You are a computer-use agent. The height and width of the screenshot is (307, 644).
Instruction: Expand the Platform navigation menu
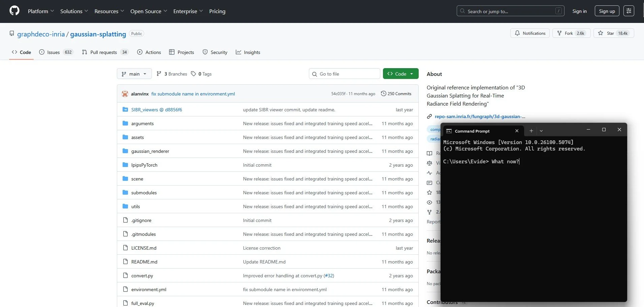pos(41,11)
